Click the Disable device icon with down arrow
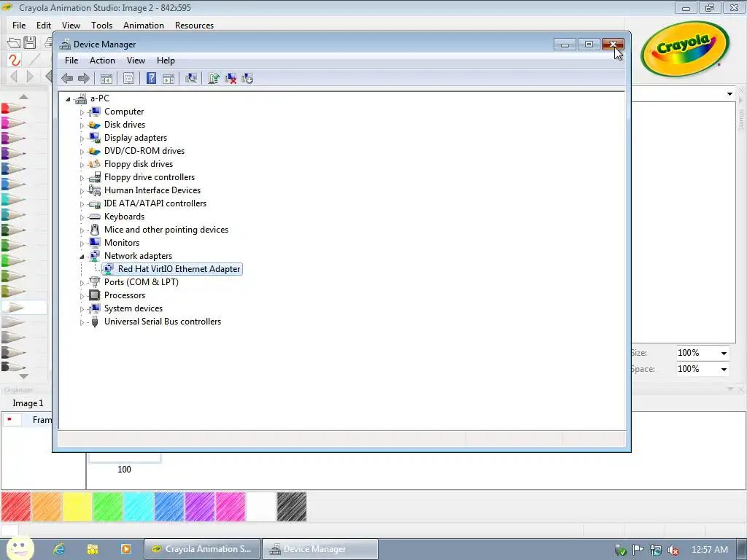The image size is (747, 560). 247,79
